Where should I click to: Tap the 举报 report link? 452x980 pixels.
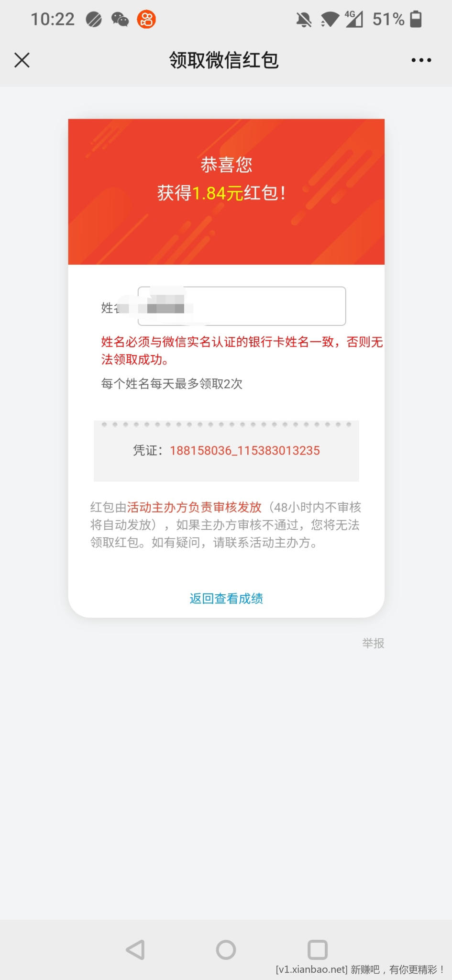(373, 643)
